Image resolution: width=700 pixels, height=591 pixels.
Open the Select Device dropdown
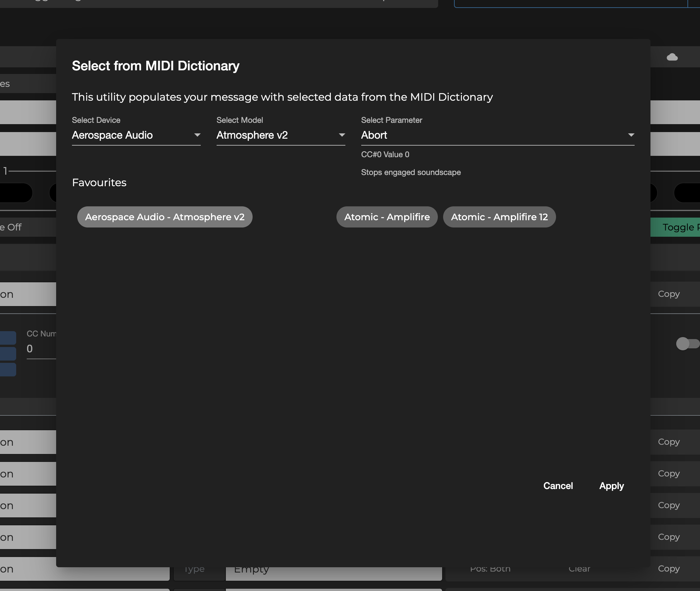pyautogui.click(x=136, y=135)
